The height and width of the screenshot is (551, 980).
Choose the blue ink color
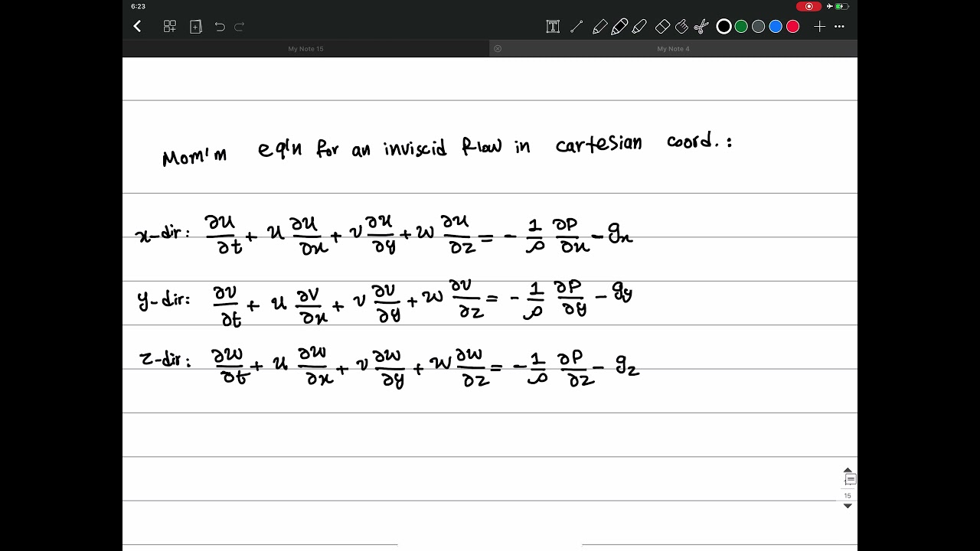point(776,27)
